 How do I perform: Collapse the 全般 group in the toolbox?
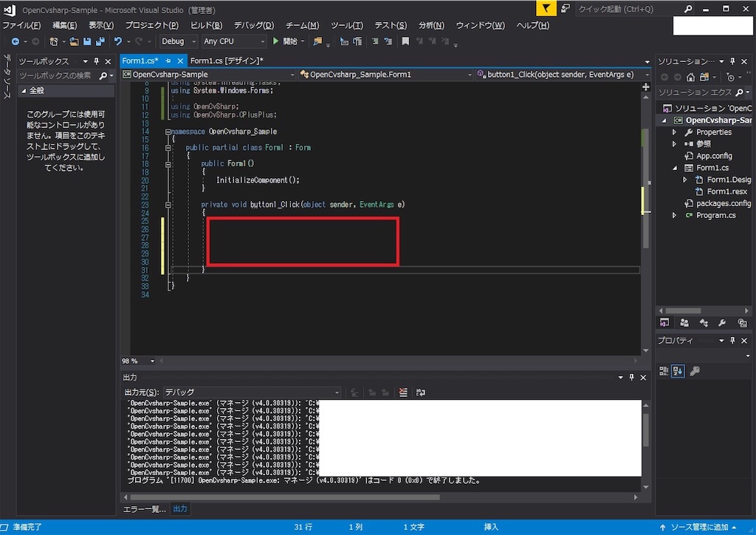point(24,91)
